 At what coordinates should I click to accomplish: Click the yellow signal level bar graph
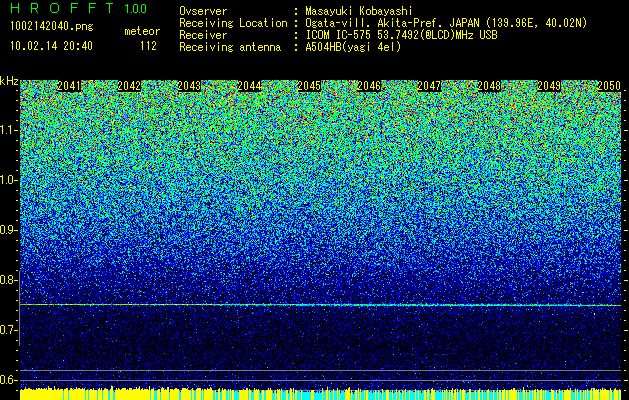click(x=320, y=394)
